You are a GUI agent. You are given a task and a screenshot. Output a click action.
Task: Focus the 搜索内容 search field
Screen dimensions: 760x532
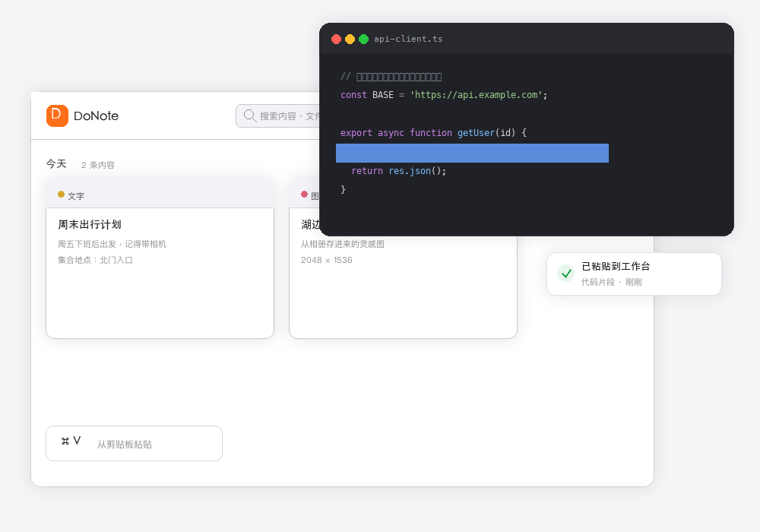[x=278, y=116]
